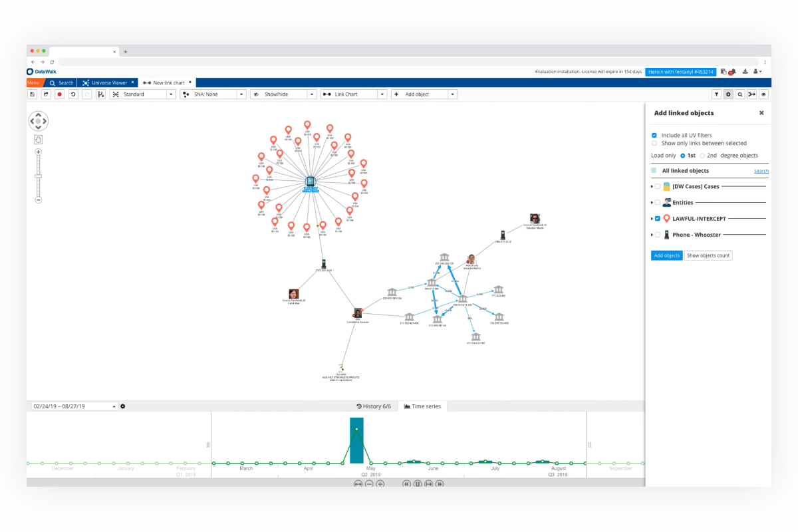The height and width of the screenshot is (532, 798).
Task: Select the New link chart tab
Action: pos(167,82)
